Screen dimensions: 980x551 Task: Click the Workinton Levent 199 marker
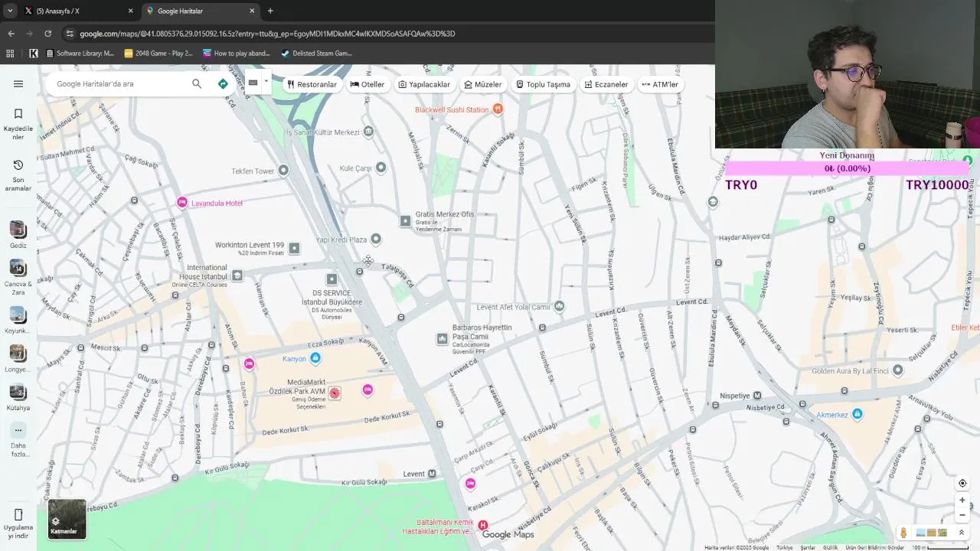pos(294,248)
